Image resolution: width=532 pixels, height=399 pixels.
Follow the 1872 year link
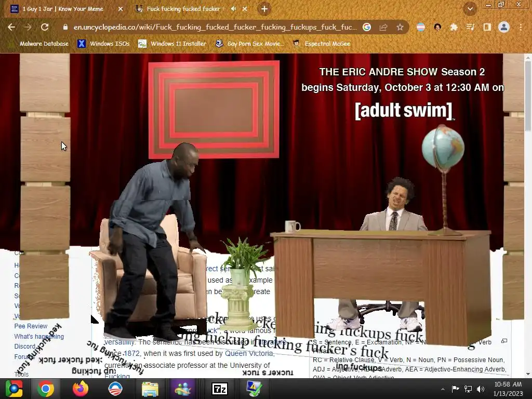point(131,353)
